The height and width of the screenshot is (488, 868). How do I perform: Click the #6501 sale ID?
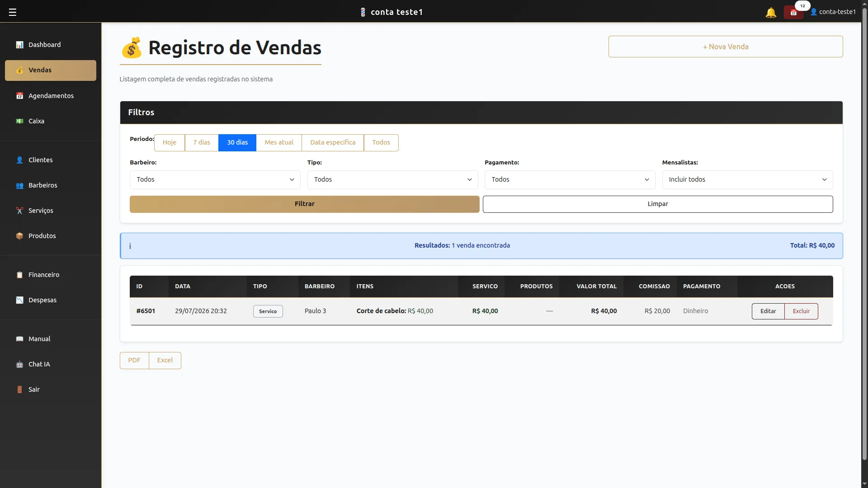tap(146, 311)
